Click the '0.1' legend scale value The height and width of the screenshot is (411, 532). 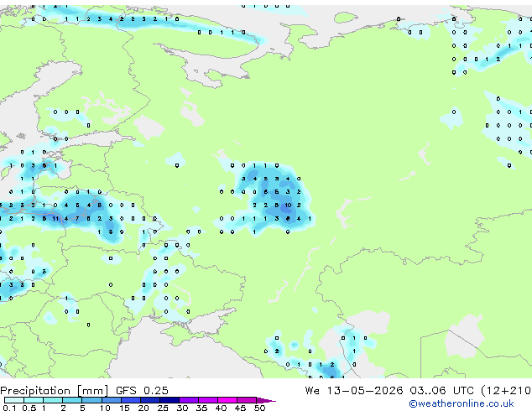point(9,408)
